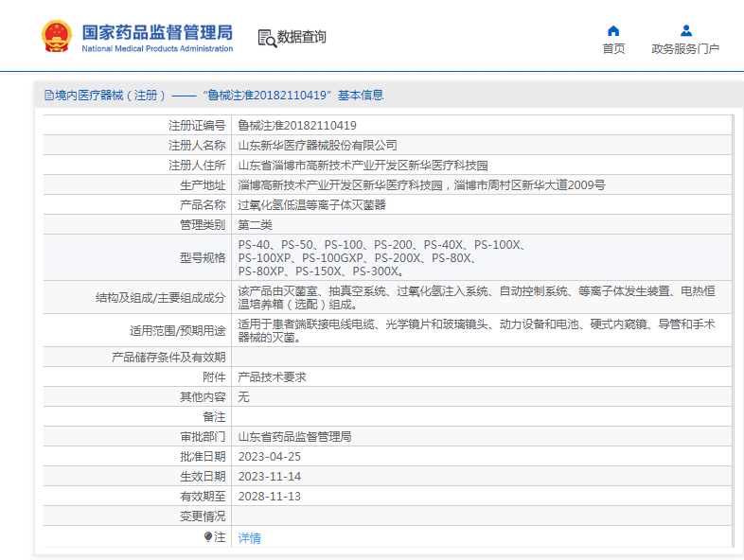Click the lightbulb icon beside 注
The height and width of the screenshot is (560, 744).
point(208,536)
